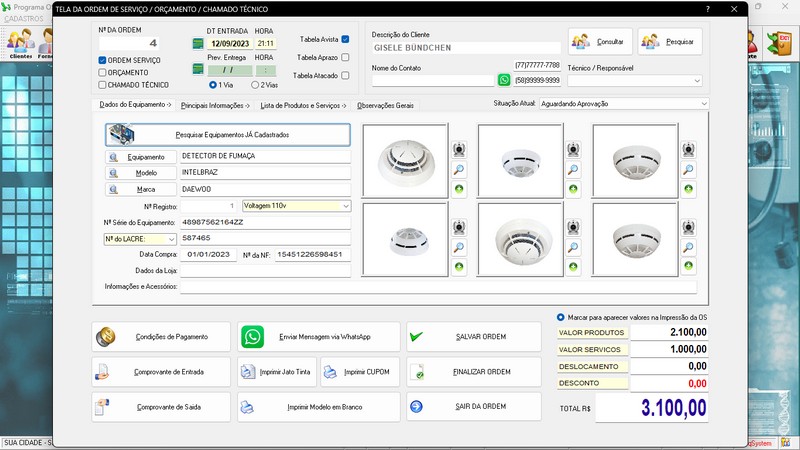Open the Lista de Produtos e Serviços tab
This screenshot has width=800, height=450.
[x=303, y=105]
